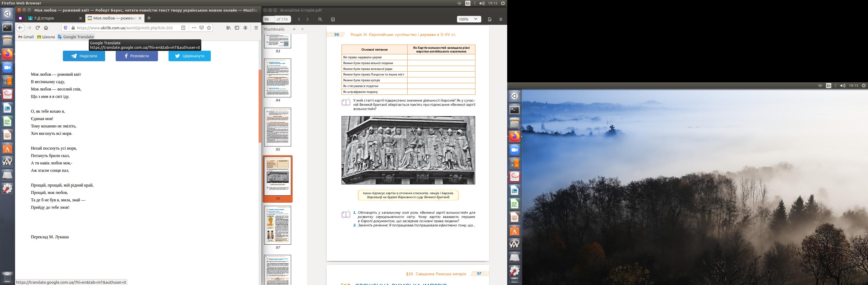This screenshot has height=285, width=868.
Task: Open the 100% zoom level dropdown
Action: (468, 19)
